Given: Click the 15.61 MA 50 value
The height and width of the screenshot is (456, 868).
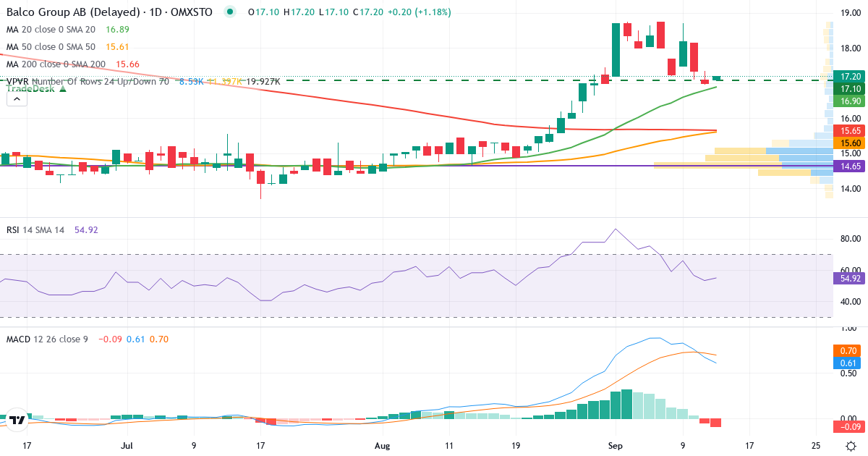Looking at the screenshot, I should (117, 46).
